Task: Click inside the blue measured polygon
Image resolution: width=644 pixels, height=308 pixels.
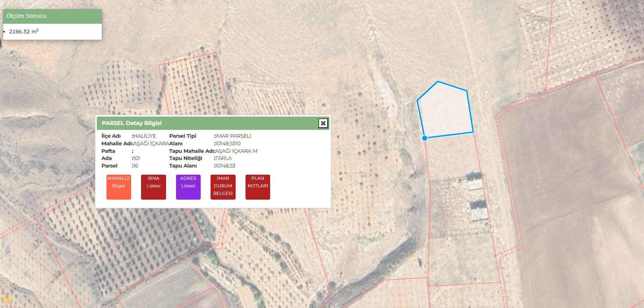Action: point(445,111)
